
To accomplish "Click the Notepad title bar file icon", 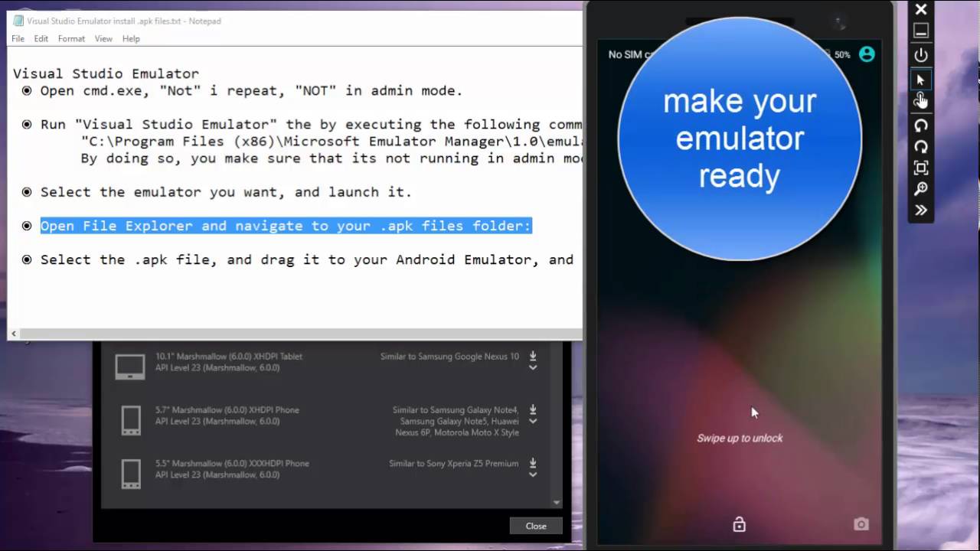I will click(18, 21).
